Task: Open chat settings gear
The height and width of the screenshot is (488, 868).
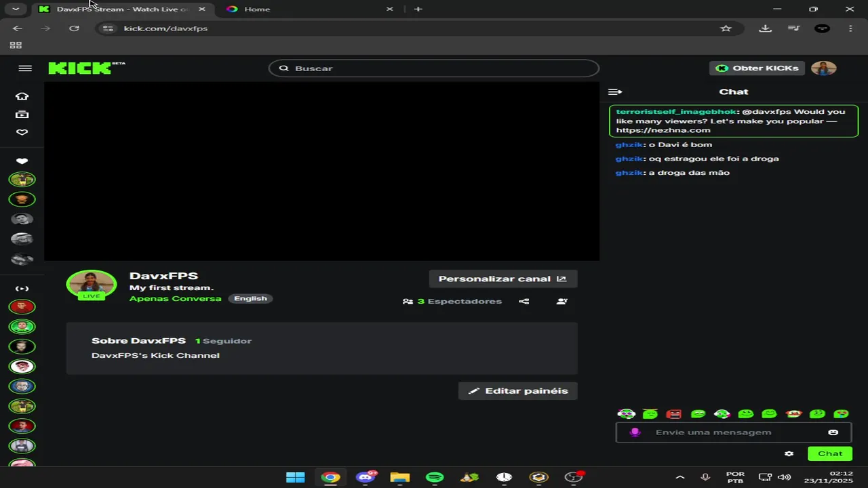Action: 789,454
